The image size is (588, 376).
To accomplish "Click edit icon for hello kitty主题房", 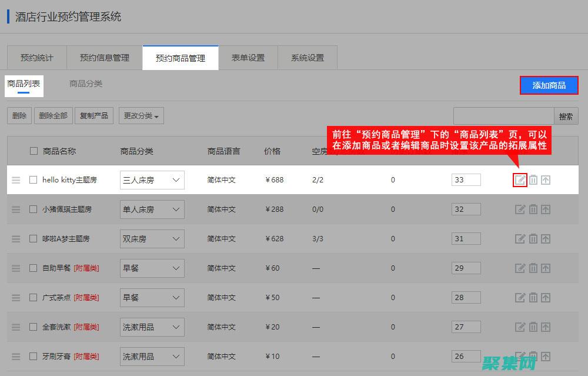I will click(x=520, y=180).
